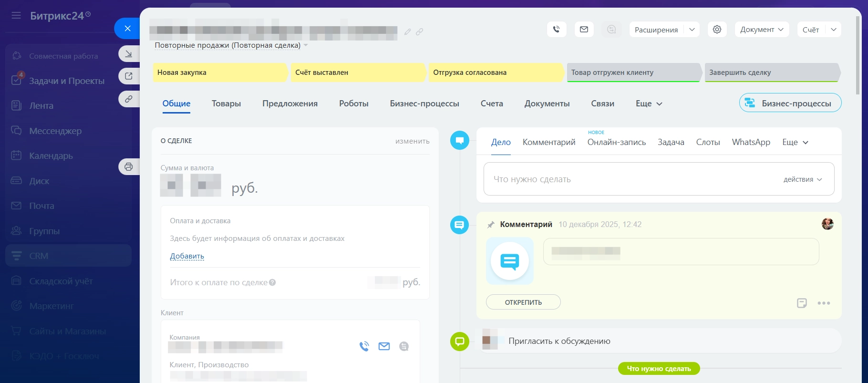Expand the Еще menu in the deal tabs
The width and height of the screenshot is (868, 383).
point(649,104)
